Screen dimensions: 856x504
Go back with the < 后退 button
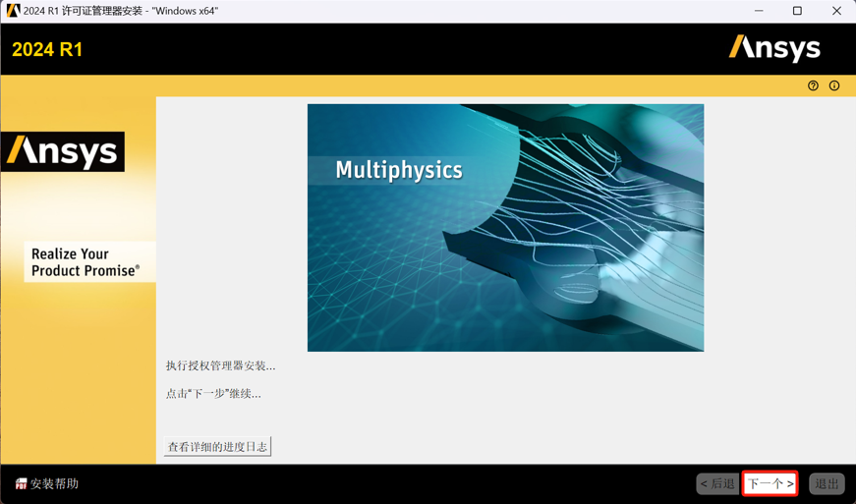coord(717,483)
